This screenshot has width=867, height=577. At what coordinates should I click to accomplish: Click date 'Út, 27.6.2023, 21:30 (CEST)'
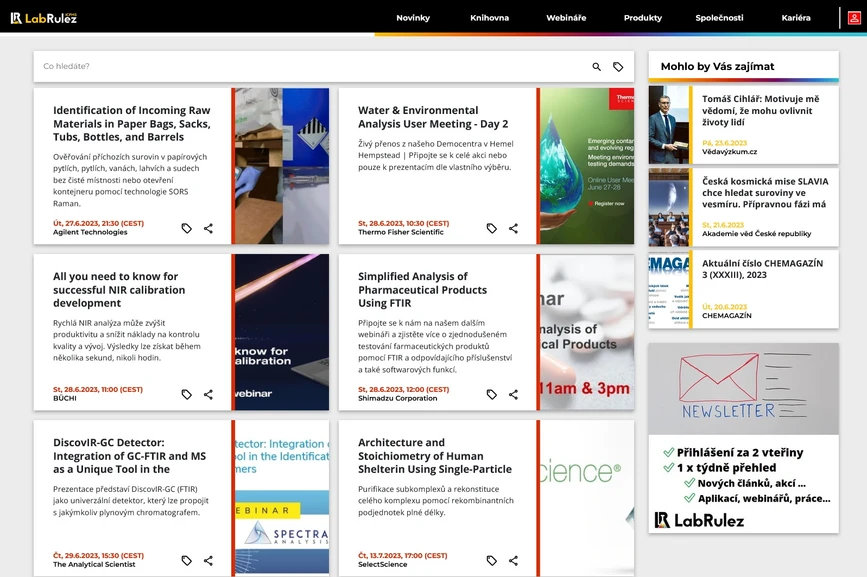click(x=98, y=223)
